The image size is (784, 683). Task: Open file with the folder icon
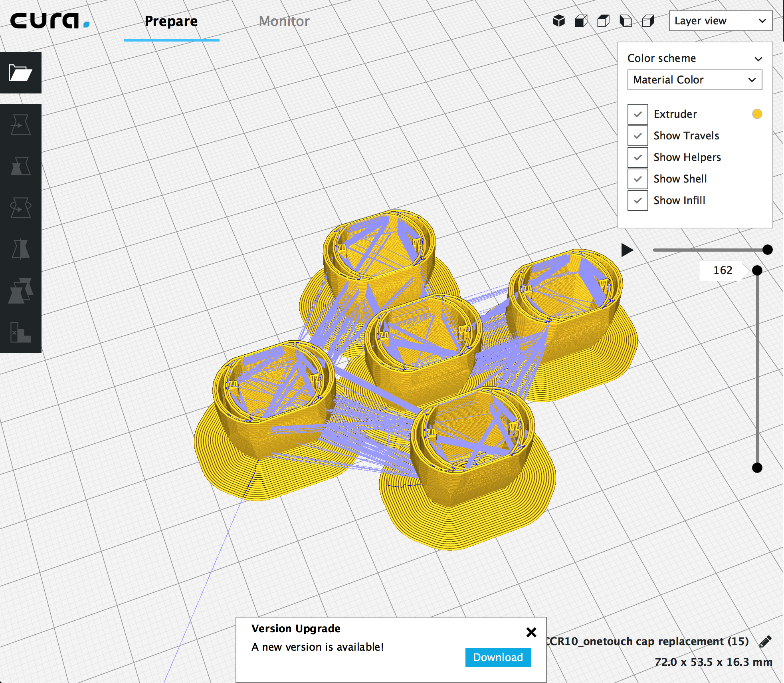click(x=20, y=73)
